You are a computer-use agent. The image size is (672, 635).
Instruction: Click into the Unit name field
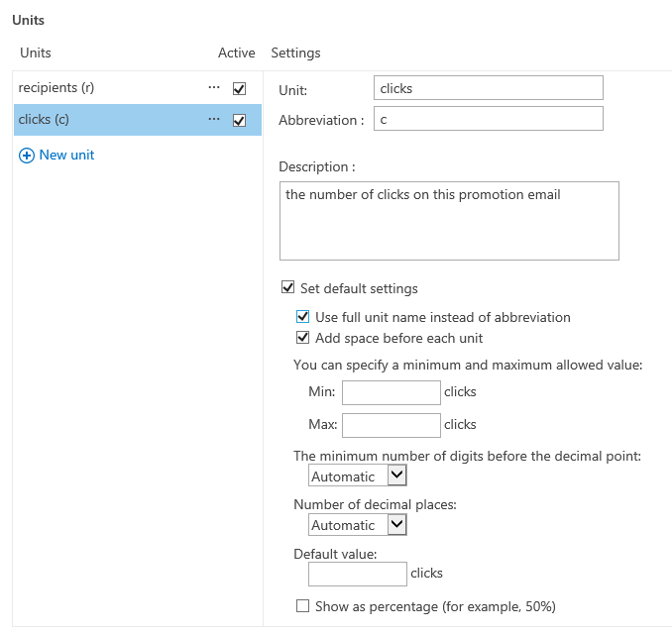click(489, 88)
